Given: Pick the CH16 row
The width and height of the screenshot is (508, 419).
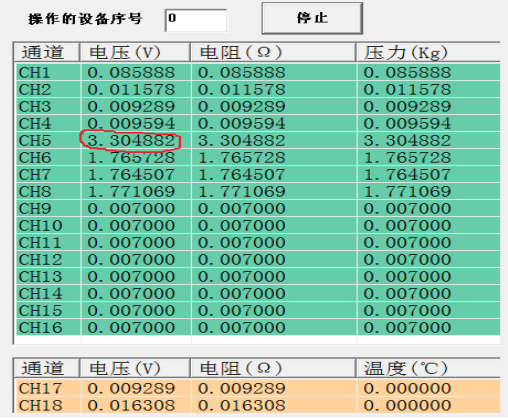Looking at the screenshot, I should click(258, 327).
